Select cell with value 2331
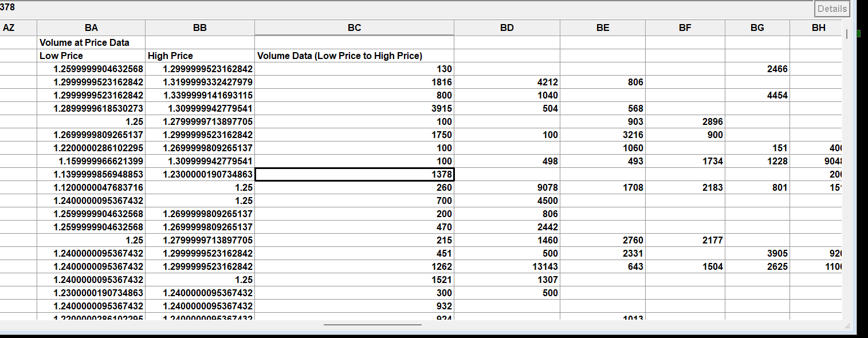This screenshot has width=868, height=338. point(603,253)
